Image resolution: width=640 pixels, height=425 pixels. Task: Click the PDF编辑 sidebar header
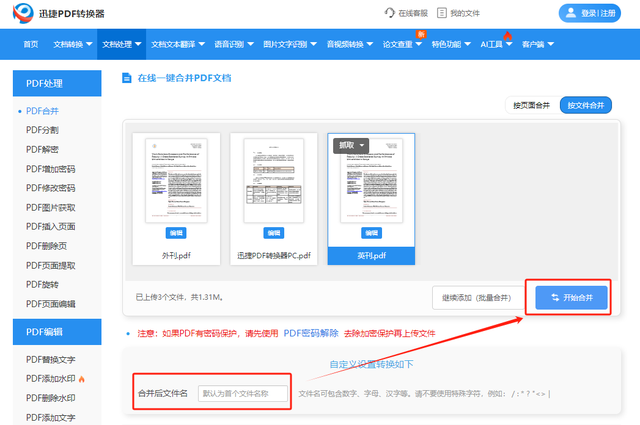coord(57,332)
